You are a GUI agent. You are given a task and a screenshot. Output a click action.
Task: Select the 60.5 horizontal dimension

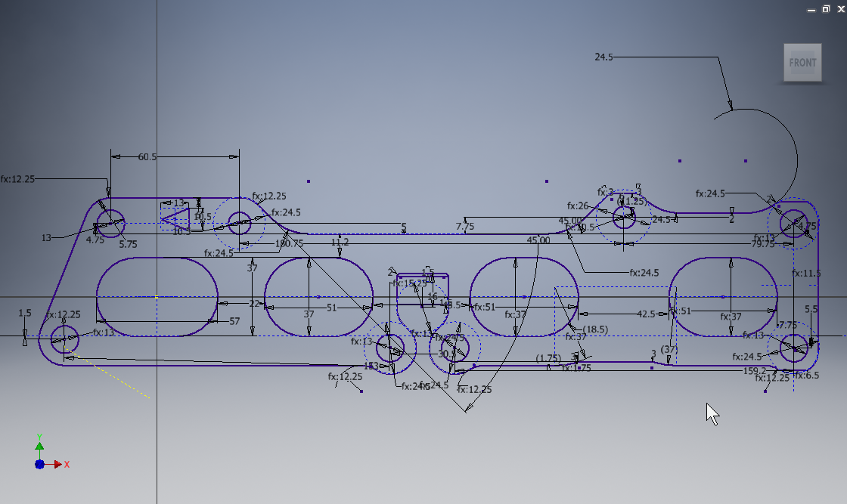[147, 157]
